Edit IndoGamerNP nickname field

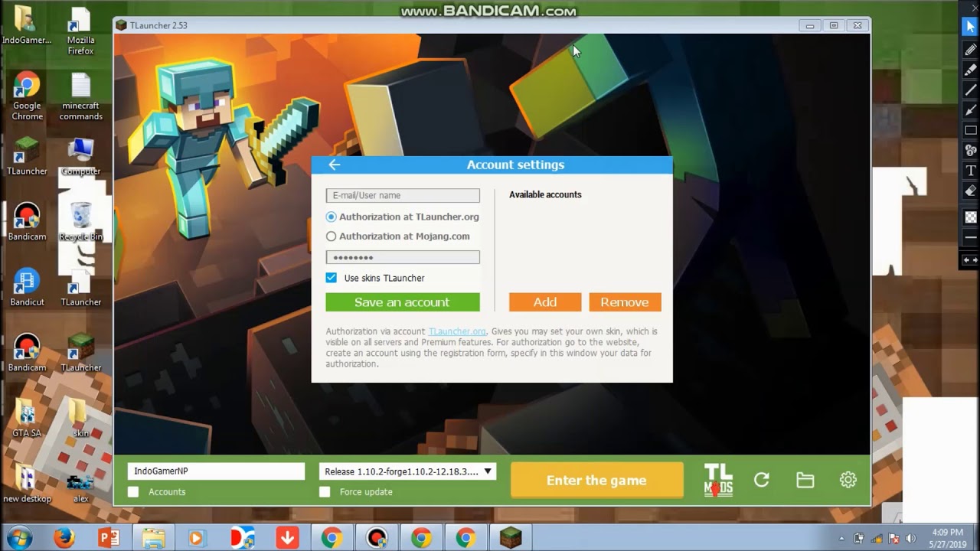click(216, 471)
